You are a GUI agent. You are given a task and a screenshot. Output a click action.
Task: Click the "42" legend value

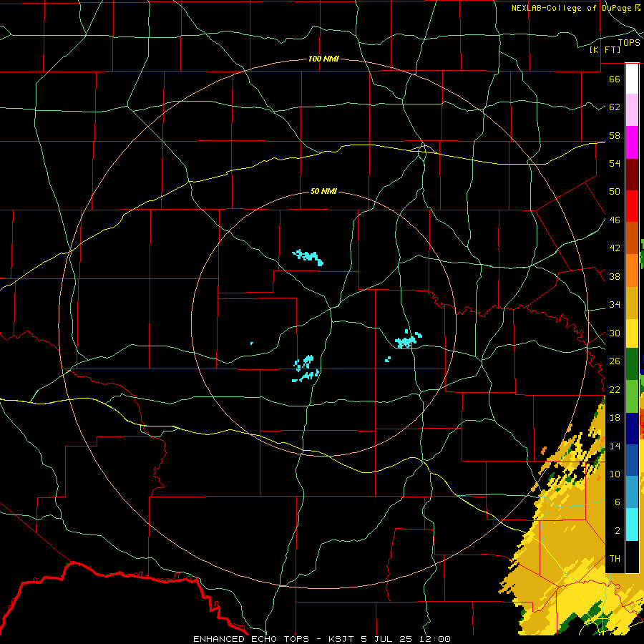coord(615,248)
